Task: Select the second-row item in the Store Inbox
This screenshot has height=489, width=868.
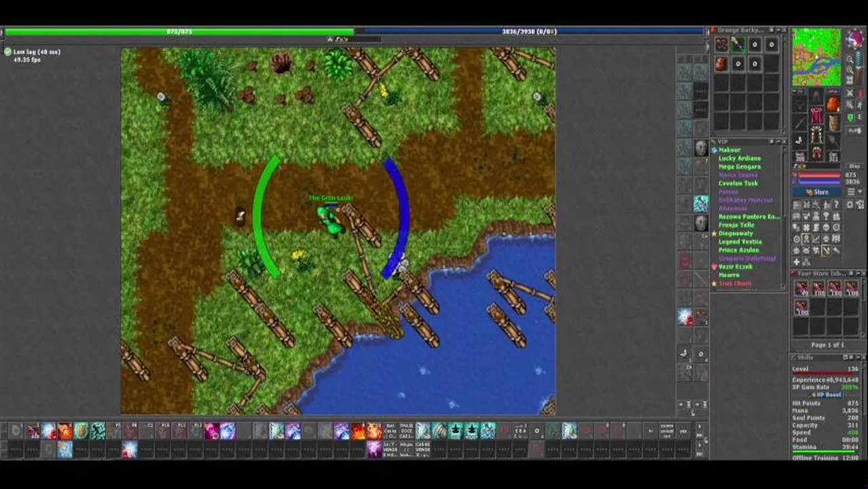Action: [801, 308]
